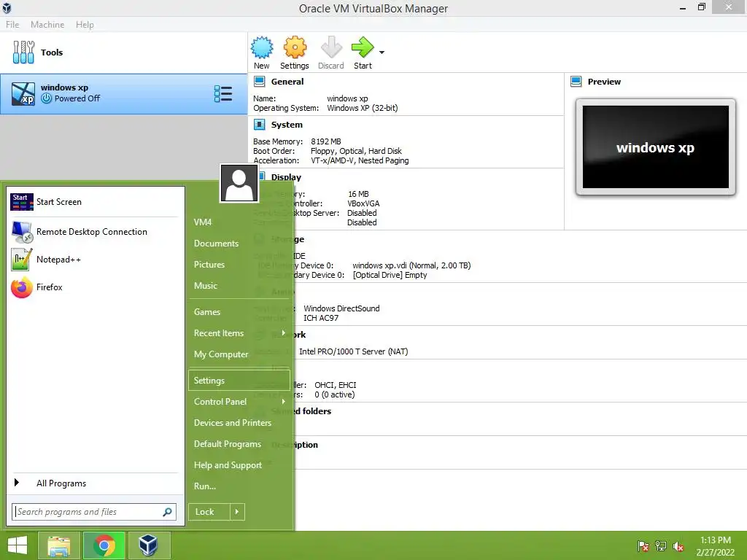
Task: Click the search magnifier icon
Action: coord(167,512)
